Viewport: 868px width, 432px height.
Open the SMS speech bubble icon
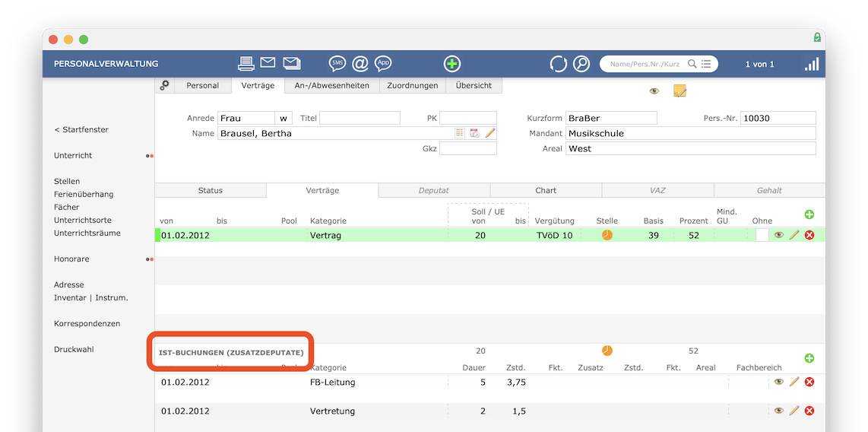[337, 64]
